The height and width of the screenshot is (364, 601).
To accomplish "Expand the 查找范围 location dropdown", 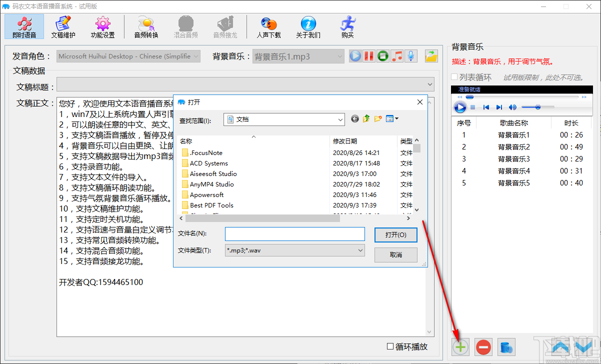I will [340, 119].
